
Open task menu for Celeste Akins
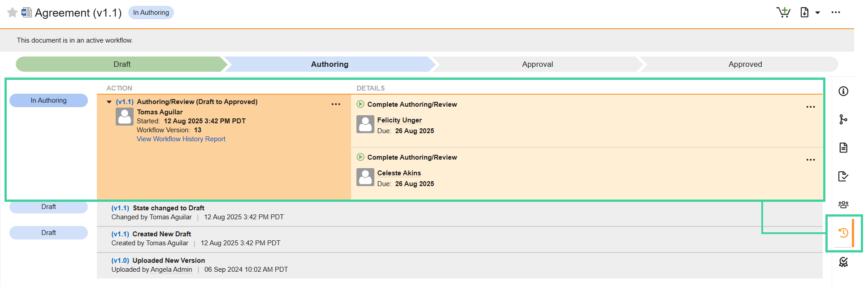pos(811,160)
